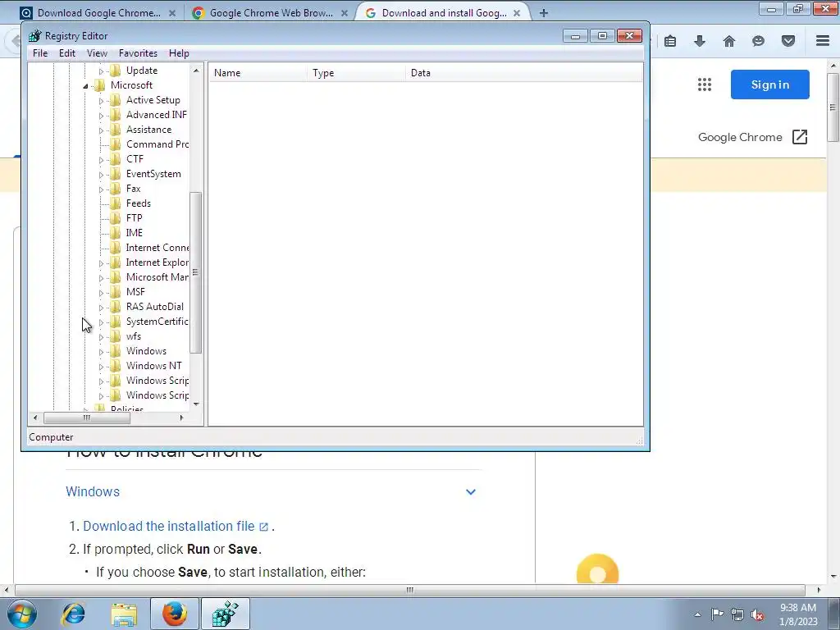Open the Help menu in Registry Editor
The image size is (840, 630).
tap(179, 53)
